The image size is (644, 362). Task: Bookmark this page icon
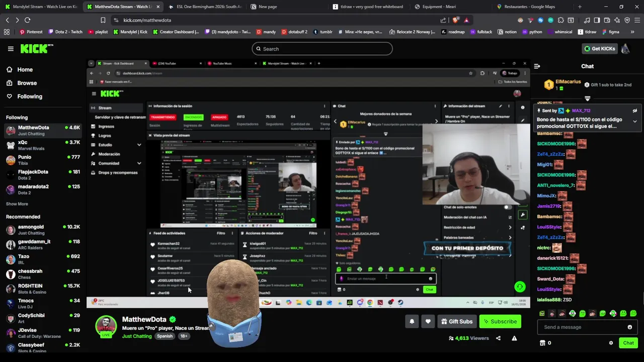tap(103, 20)
